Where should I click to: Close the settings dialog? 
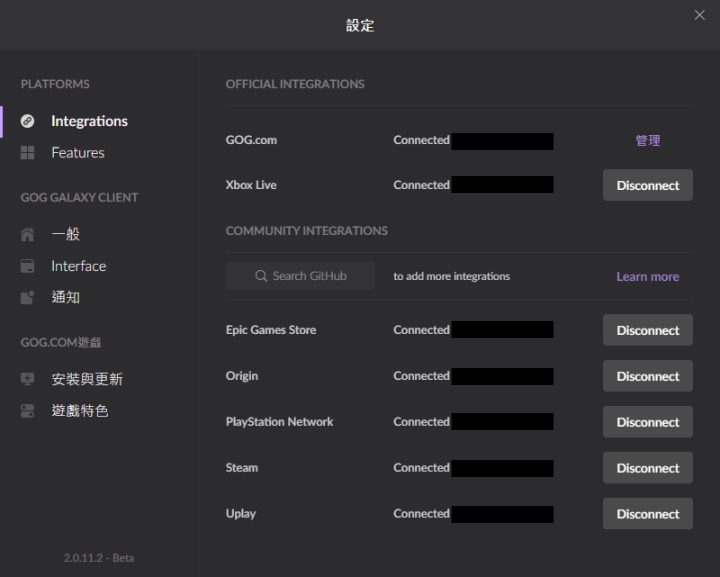point(699,15)
